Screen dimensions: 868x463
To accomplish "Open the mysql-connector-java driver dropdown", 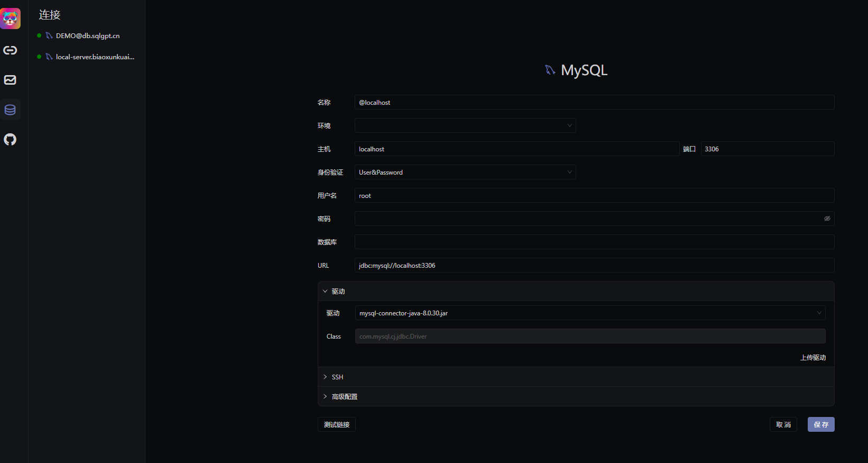I will pyautogui.click(x=590, y=313).
